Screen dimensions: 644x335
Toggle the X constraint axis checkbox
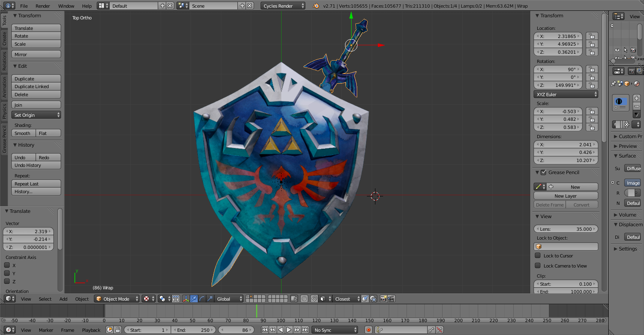7,265
